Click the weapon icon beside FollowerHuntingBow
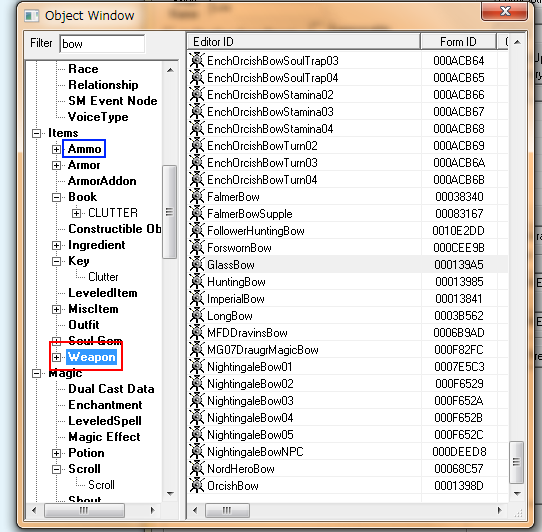 tap(197, 231)
